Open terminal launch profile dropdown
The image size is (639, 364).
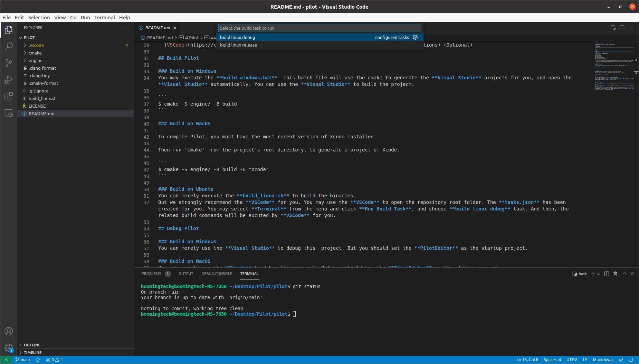pos(599,274)
